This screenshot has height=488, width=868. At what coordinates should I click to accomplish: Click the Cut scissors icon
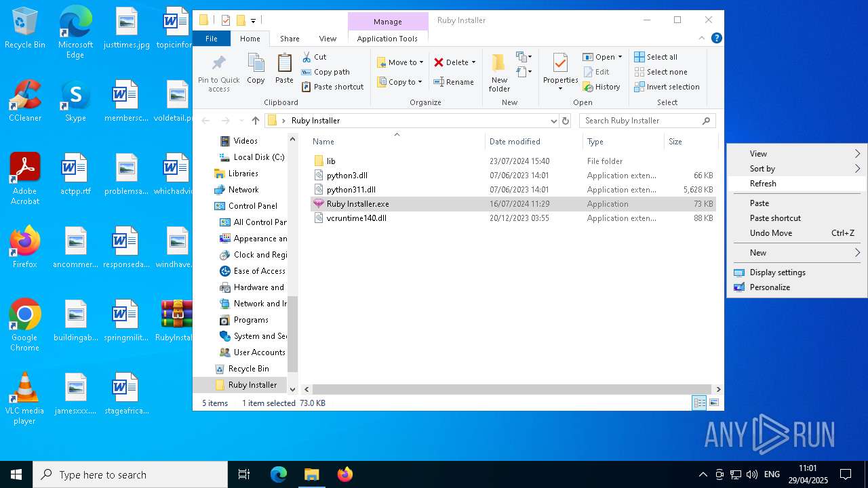click(x=307, y=57)
